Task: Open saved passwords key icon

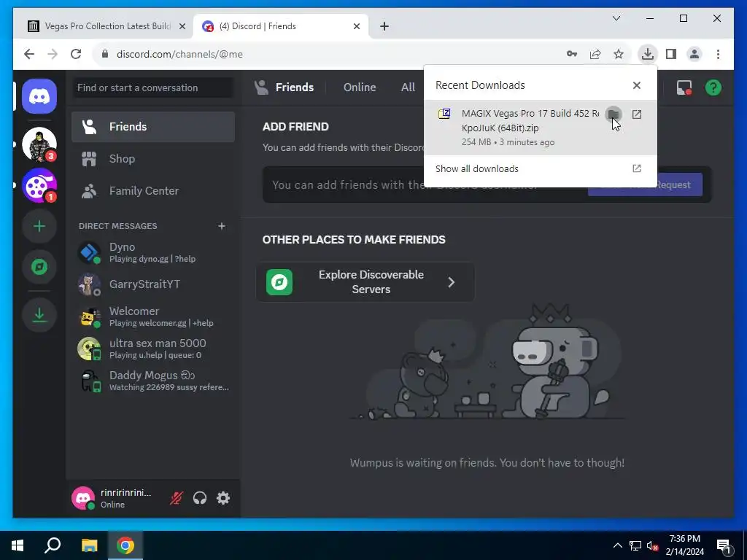Action: [572, 54]
